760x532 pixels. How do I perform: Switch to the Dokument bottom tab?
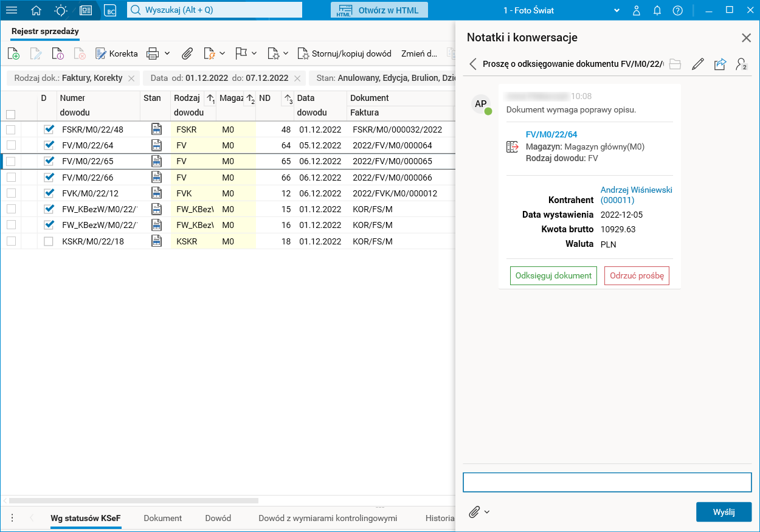(162, 518)
